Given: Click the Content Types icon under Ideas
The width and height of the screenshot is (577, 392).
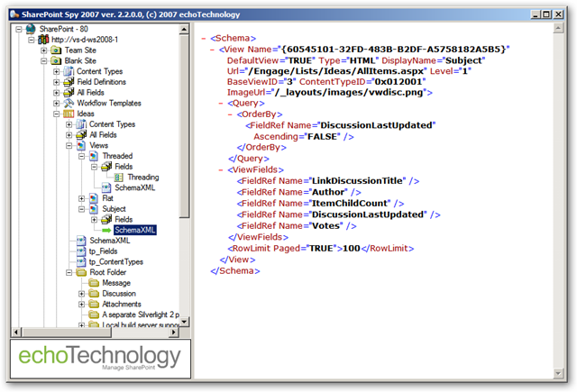Looking at the screenshot, I should coord(81,124).
